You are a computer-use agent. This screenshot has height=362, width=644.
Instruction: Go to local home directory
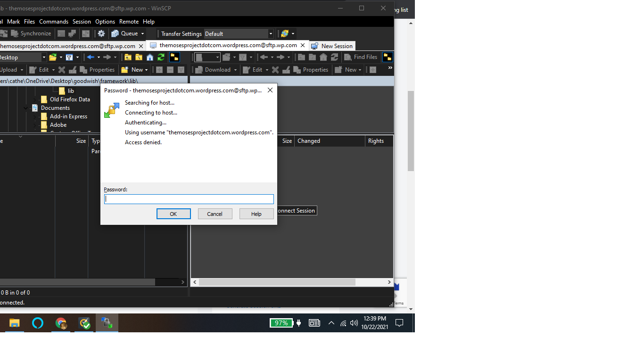pos(150,57)
